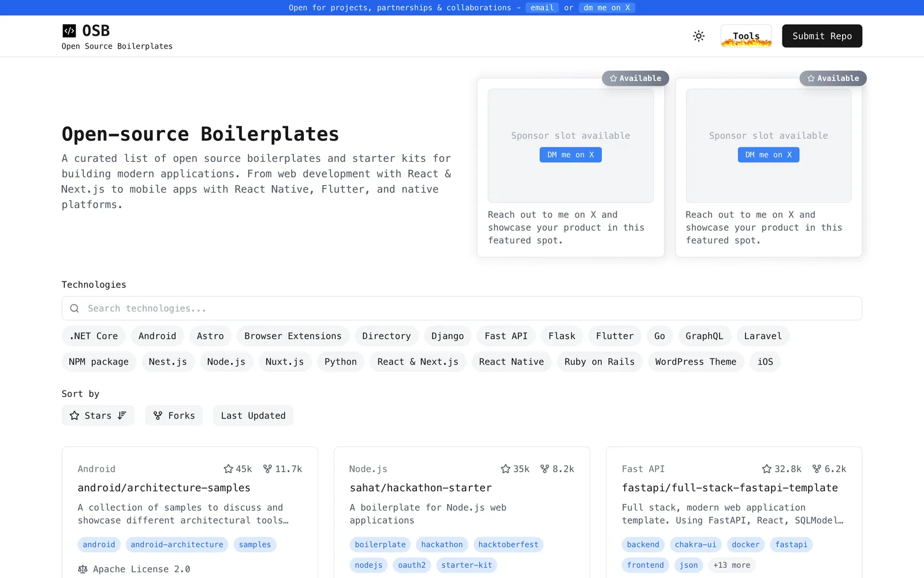
Task: Select the Python filter chip
Action: [x=341, y=362]
